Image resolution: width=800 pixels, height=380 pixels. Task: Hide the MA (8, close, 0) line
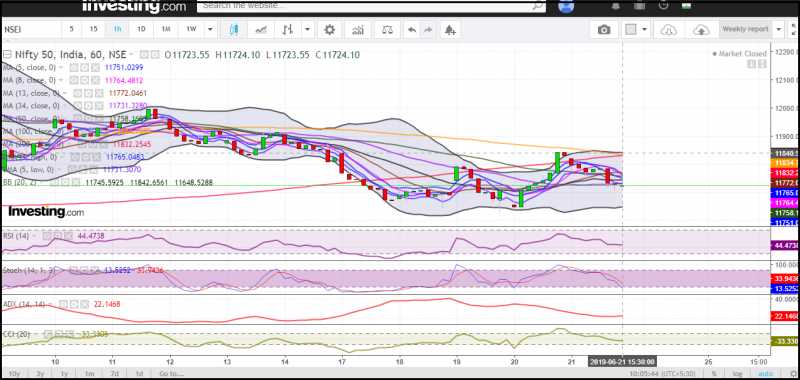(x=73, y=80)
